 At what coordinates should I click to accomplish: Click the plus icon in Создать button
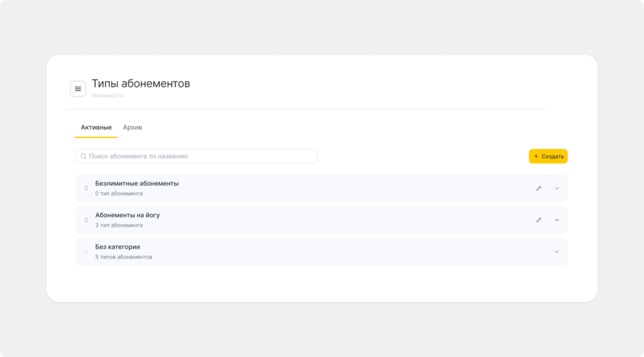pos(536,156)
